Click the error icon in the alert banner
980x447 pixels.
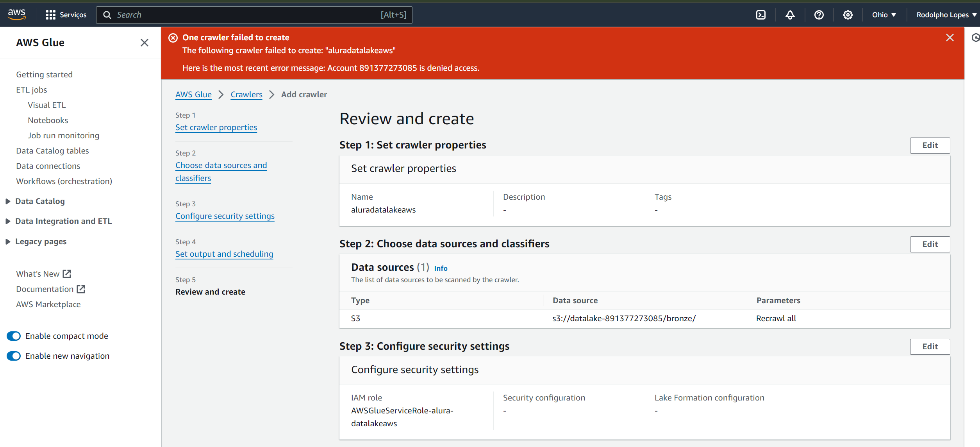(173, 38)
